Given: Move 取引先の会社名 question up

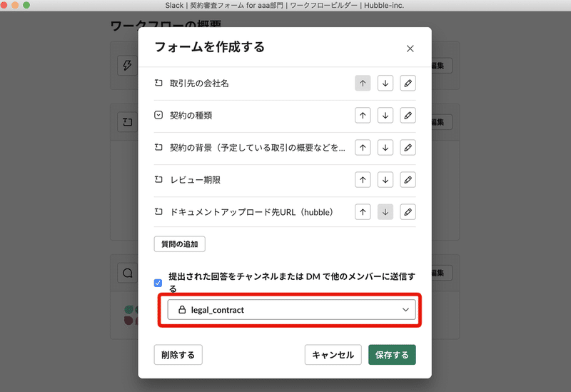Looking at the screenshot, I should 363,83.
